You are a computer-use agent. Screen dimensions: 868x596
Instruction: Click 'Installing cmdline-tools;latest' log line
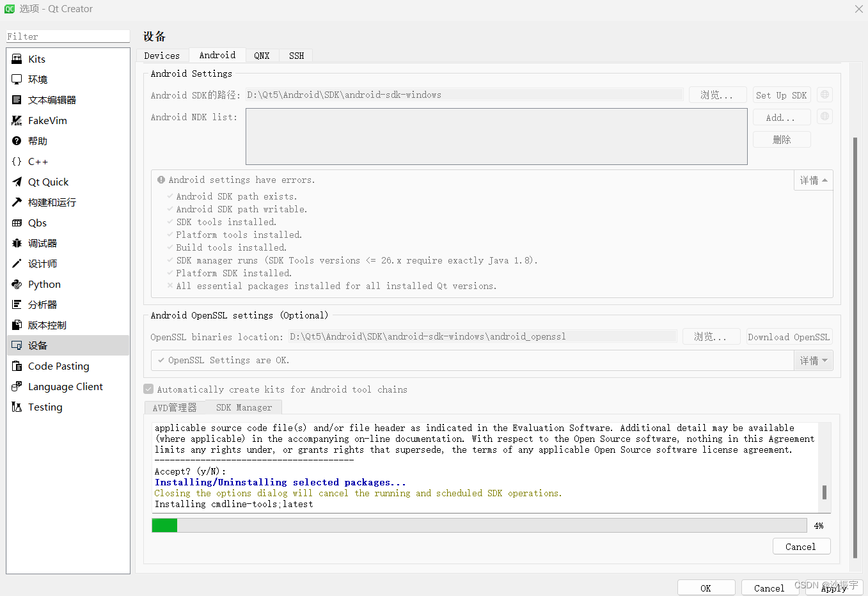click(234, 504)
